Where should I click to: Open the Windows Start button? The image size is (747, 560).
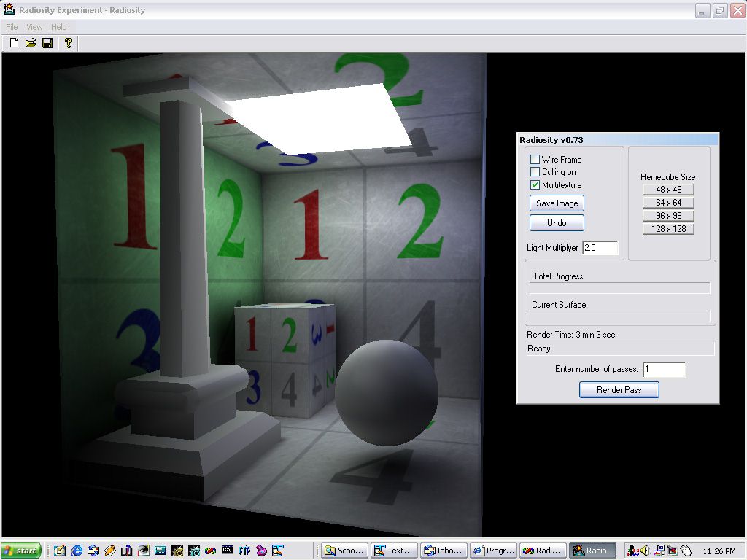[21, 551]
